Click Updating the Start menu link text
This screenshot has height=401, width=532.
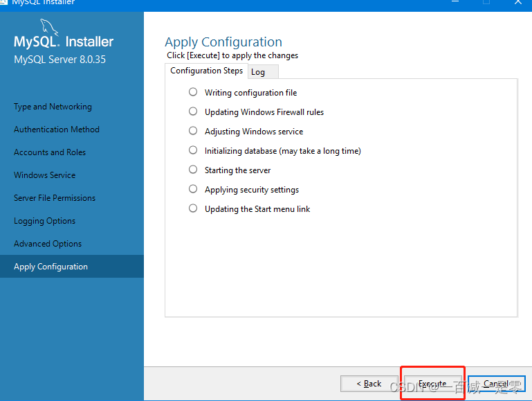[257, 209]
